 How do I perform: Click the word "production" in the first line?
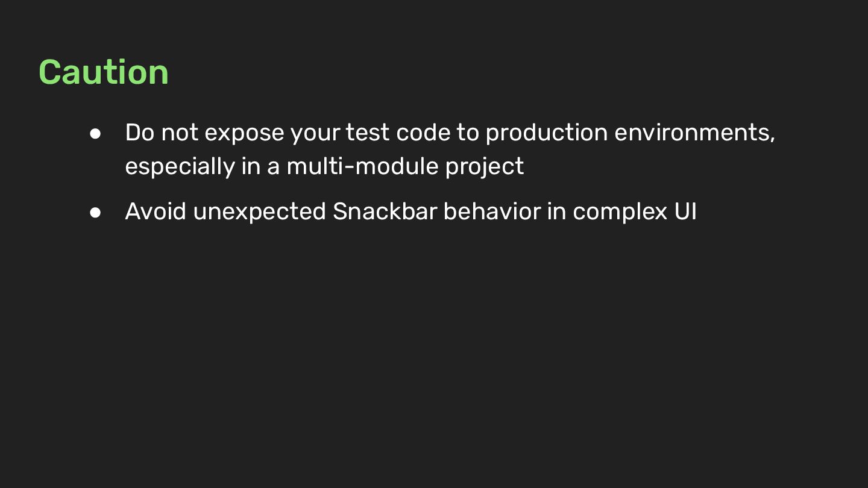pos(546,133)
